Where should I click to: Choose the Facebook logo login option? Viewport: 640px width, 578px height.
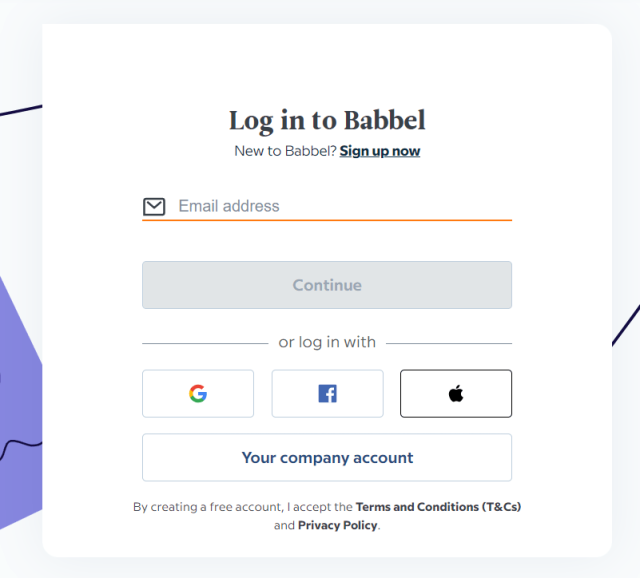pos(327,393)
